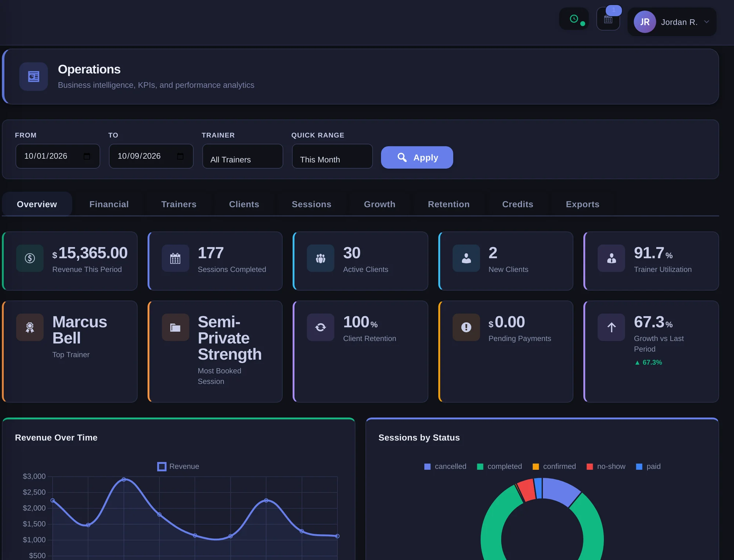
Task: Open the Sessions tab
Action: point(312,204)
